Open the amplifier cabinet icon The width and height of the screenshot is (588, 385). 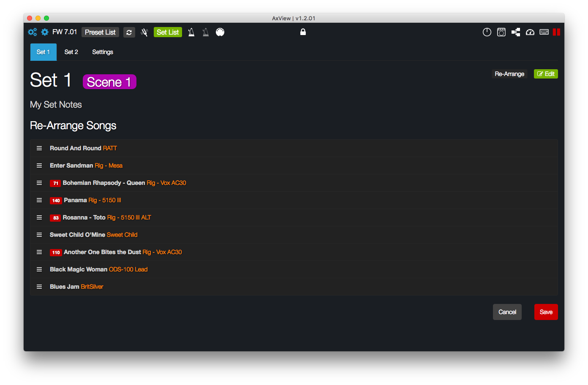tap(501, 32)
